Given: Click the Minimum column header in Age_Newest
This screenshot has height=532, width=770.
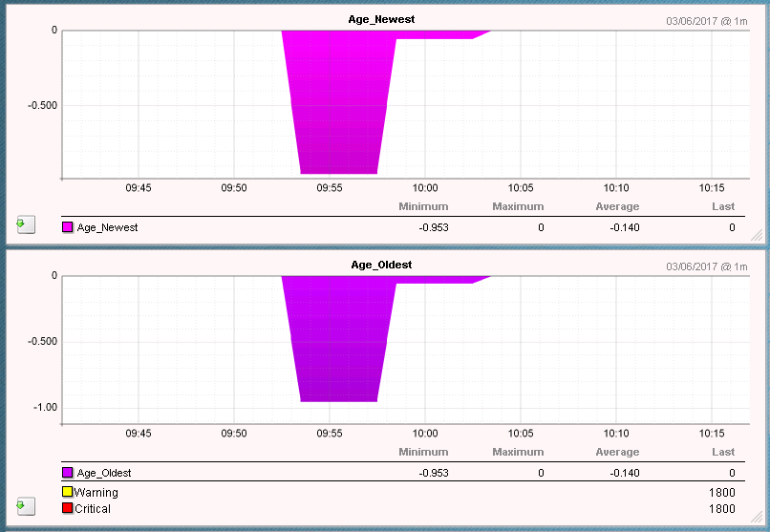Looking at the screenshot, I should pyautogui.click(x=422, y=206).
